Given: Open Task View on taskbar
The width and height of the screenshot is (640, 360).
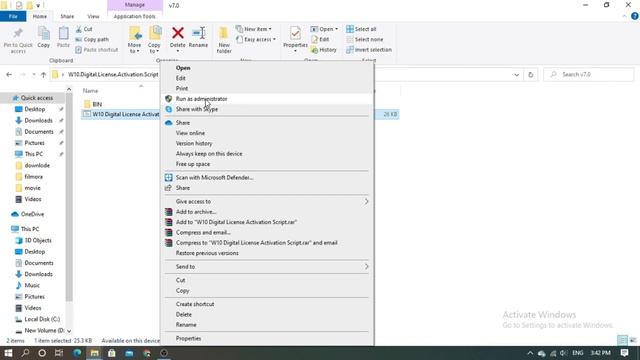Looking at the screenshot, I should pos(59,353).
